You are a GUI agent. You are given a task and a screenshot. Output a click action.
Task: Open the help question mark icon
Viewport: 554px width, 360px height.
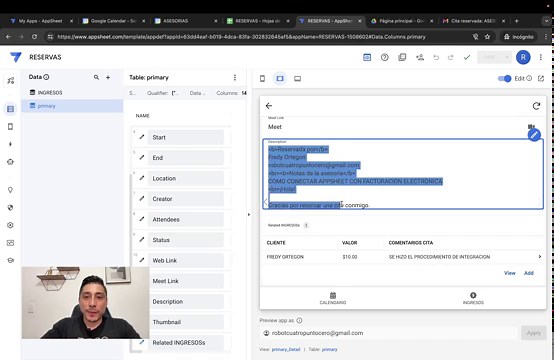pos(385,57)
